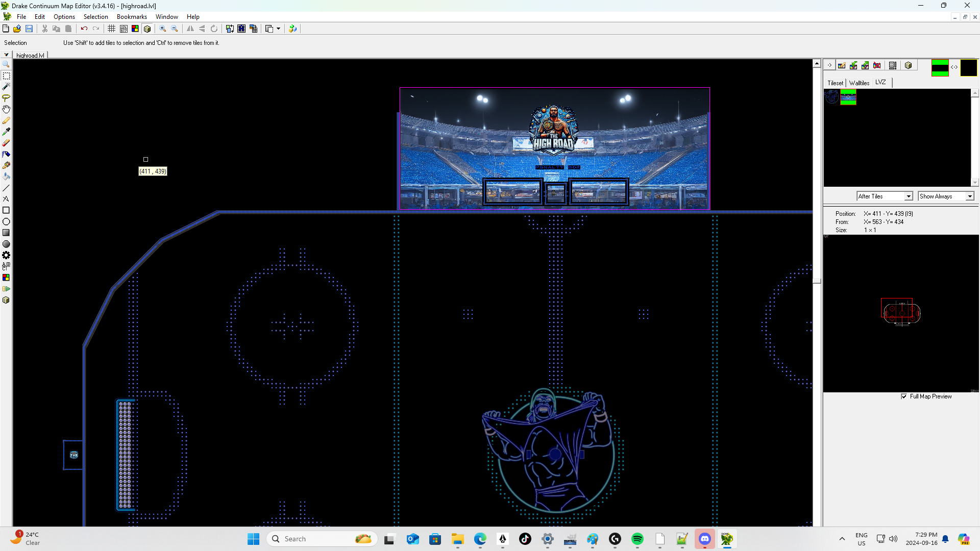Screen dimensions: 980x551
Task: Select the magic wand tool
Action: click(x=6, y=87)
